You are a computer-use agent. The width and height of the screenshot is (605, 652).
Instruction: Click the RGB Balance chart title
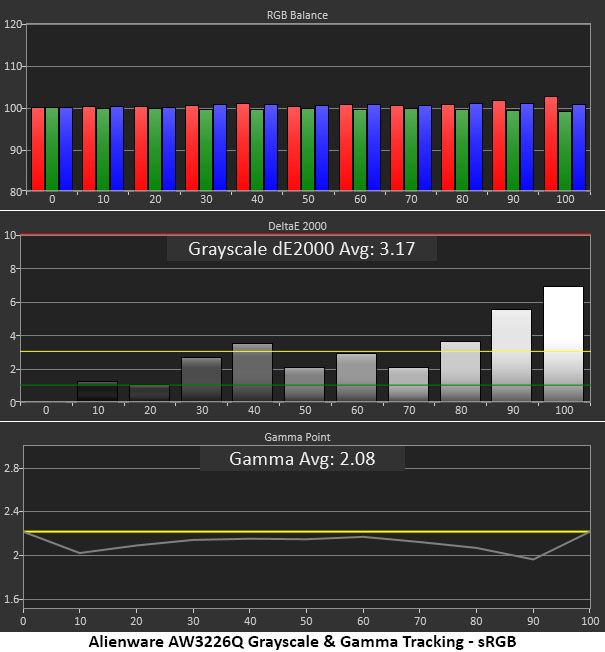(297, 15)
